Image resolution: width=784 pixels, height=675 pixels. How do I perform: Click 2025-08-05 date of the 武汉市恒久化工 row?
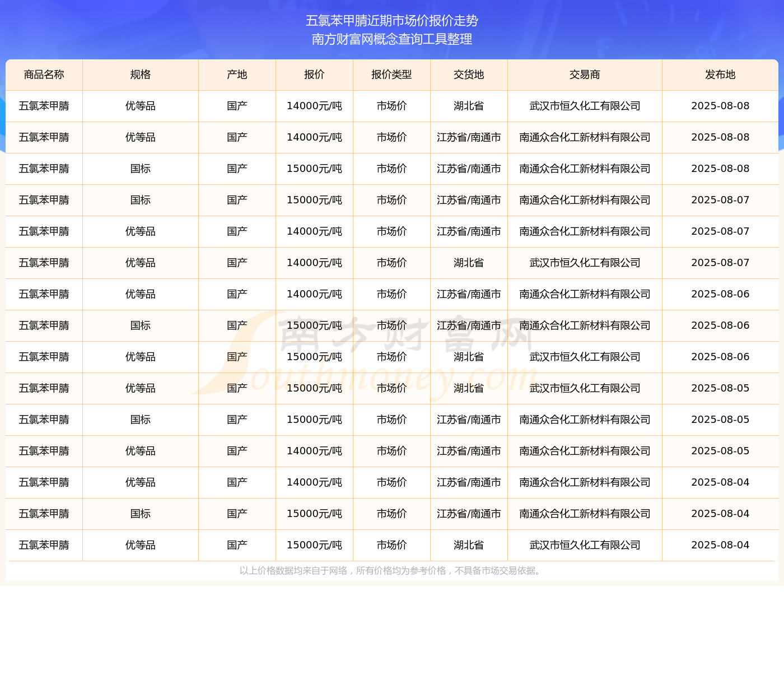tap(720, 388)
